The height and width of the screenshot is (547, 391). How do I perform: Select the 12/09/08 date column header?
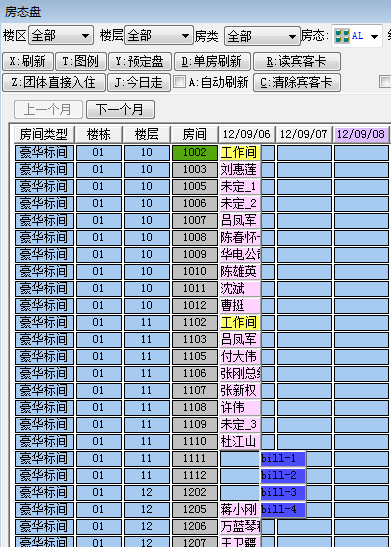[361, 134]
